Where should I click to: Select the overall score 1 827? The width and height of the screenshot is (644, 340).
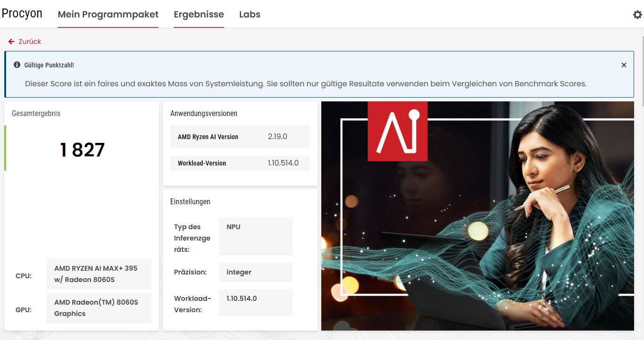tap(82, 150)
